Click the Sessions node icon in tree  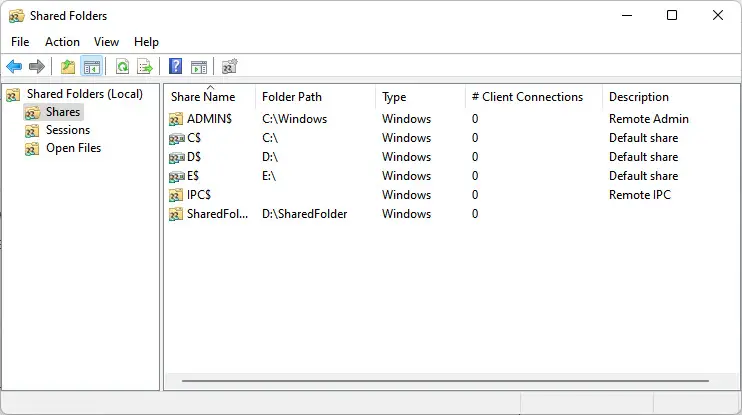32,131
